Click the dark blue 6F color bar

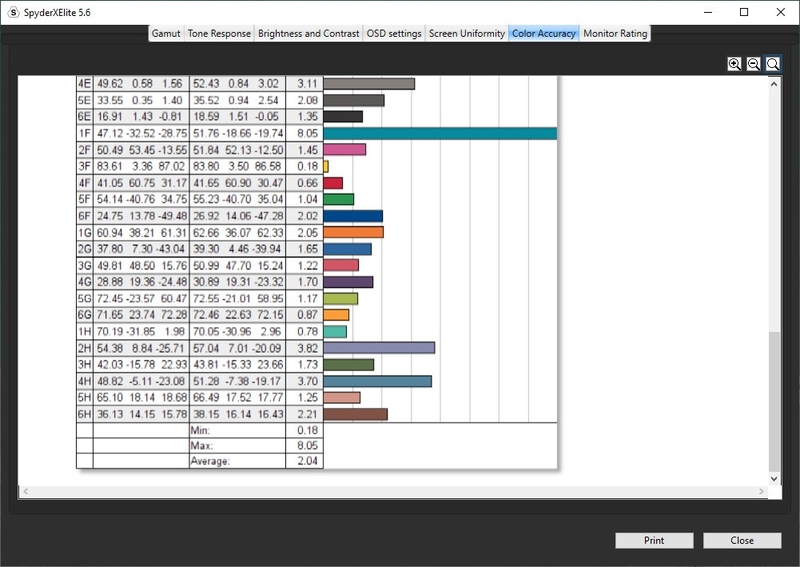click(x=353, y=216)
